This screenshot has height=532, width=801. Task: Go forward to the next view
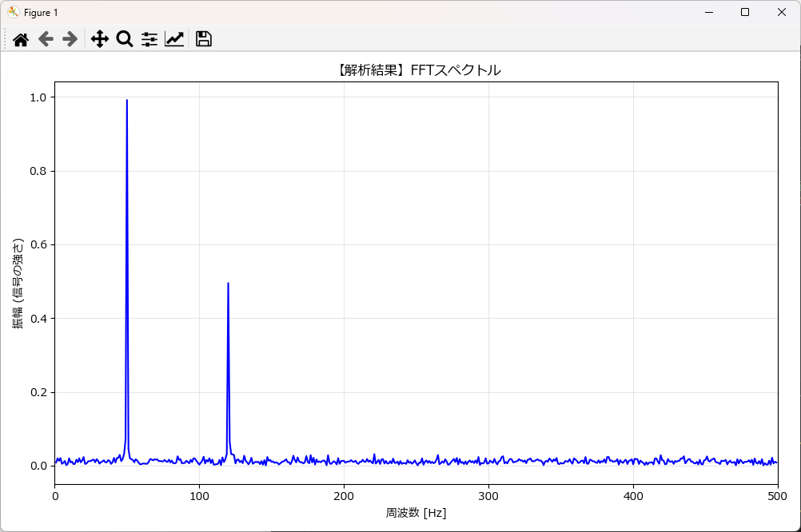click(x=70, y=39)
